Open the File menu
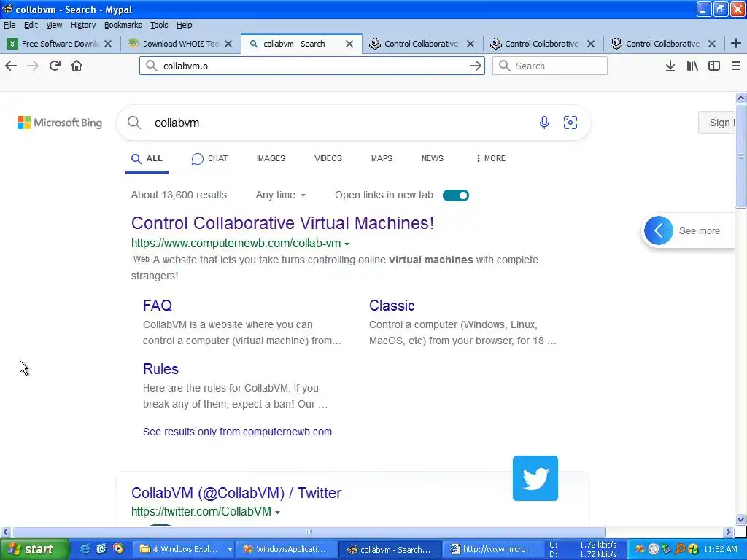747x560 pixels. point(9,25)
